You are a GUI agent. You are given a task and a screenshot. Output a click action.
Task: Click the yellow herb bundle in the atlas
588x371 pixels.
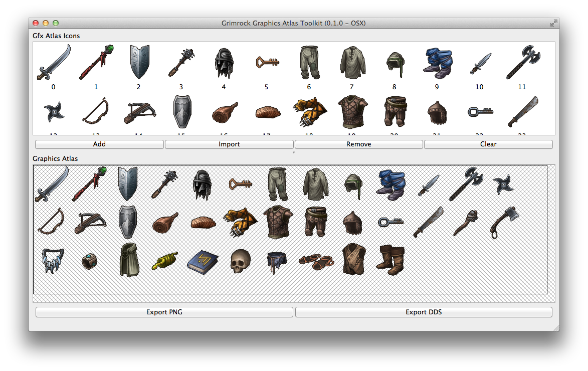pyautogui.click(x=164, y=261)
